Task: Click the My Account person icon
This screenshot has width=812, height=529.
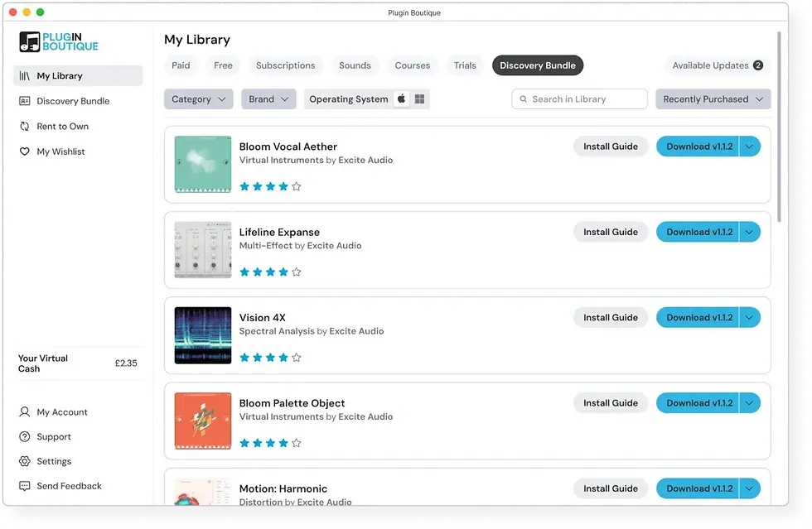Action: [24, 412]
